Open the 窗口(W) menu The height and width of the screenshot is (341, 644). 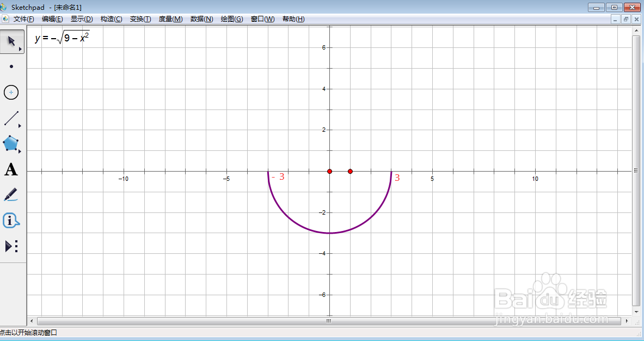coord(262,19)
